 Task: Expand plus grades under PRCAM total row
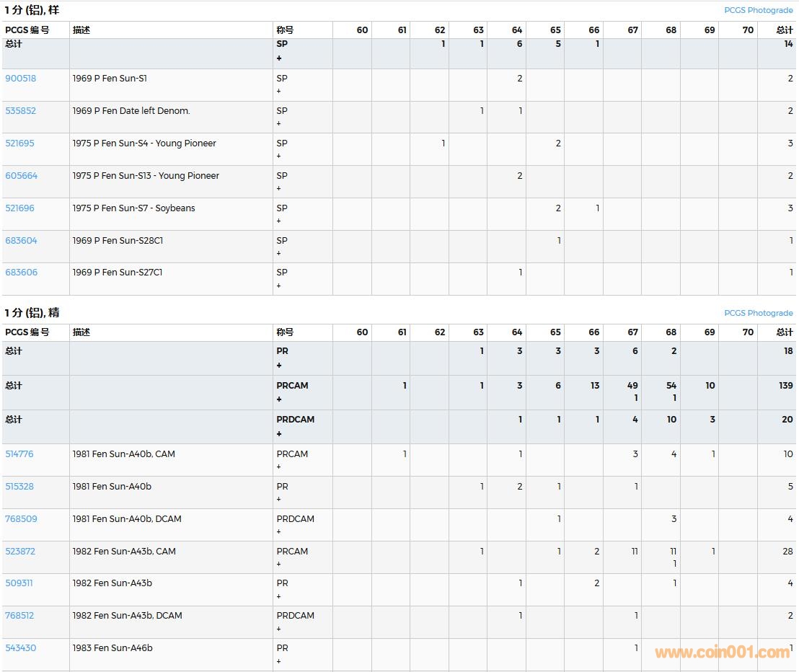279,399
